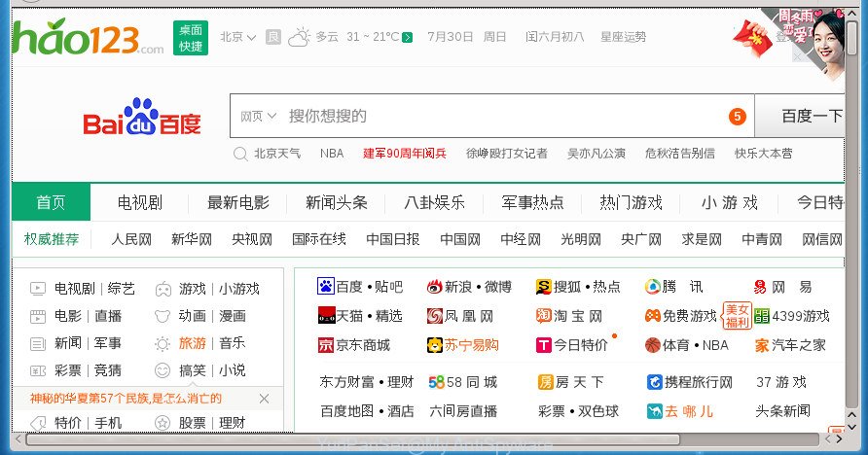Click the camel icon beside 去哪儿
The image size is (868, 455).
tap(654, 411)
